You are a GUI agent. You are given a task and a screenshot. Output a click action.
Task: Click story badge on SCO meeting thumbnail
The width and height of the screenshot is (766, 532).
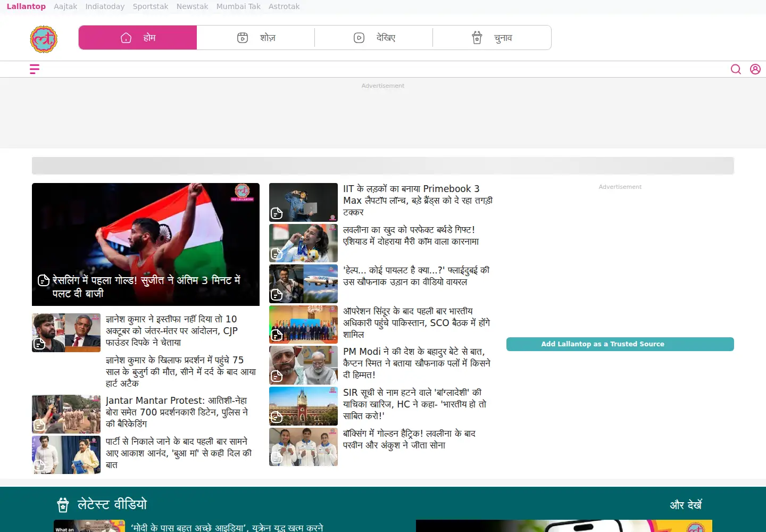[x=277, y=335]
